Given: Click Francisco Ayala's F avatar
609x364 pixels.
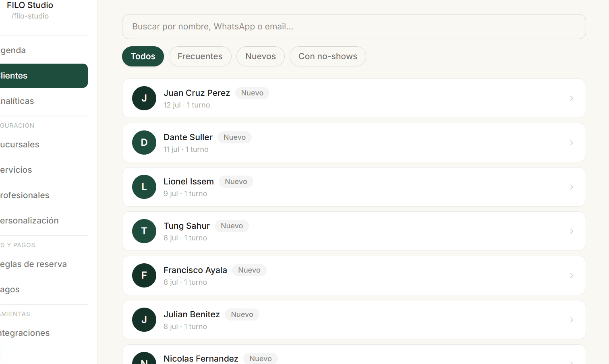Looking at the screenshot, I should (x=144, y=275).
